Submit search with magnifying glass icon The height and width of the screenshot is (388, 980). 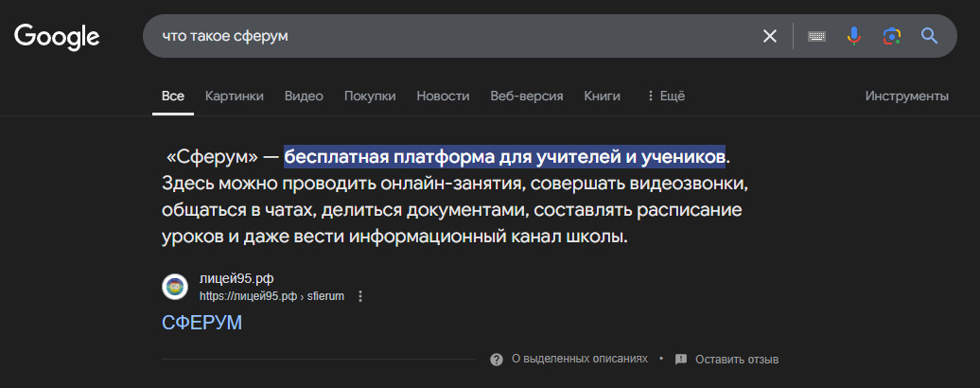click(x=929, y=36)
